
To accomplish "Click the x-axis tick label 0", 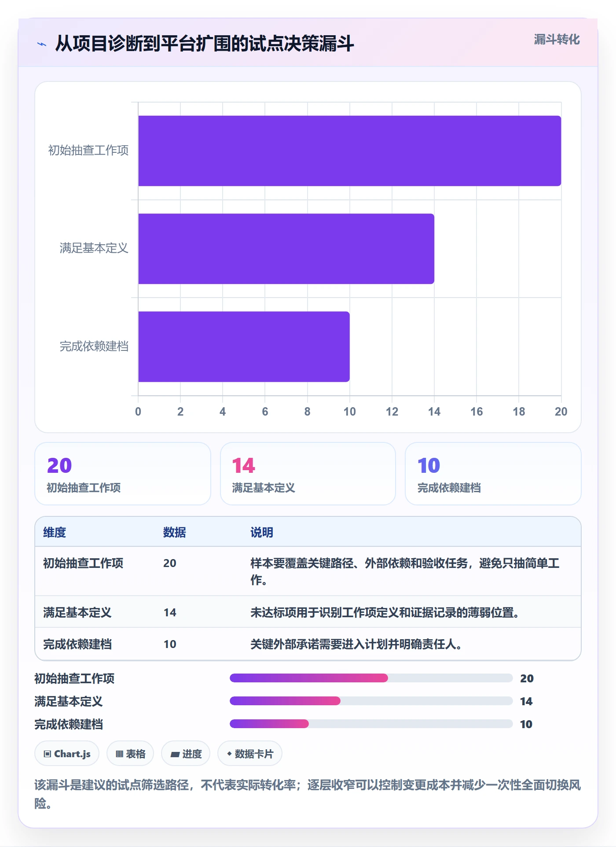I will (138, 412).
